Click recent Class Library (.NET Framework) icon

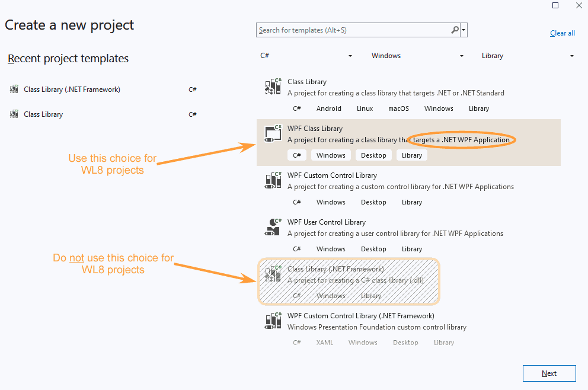[14, 89]
